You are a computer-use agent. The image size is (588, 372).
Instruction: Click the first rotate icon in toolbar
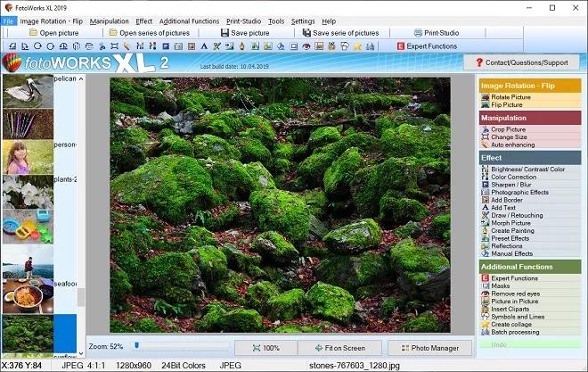tap(12, 46)
